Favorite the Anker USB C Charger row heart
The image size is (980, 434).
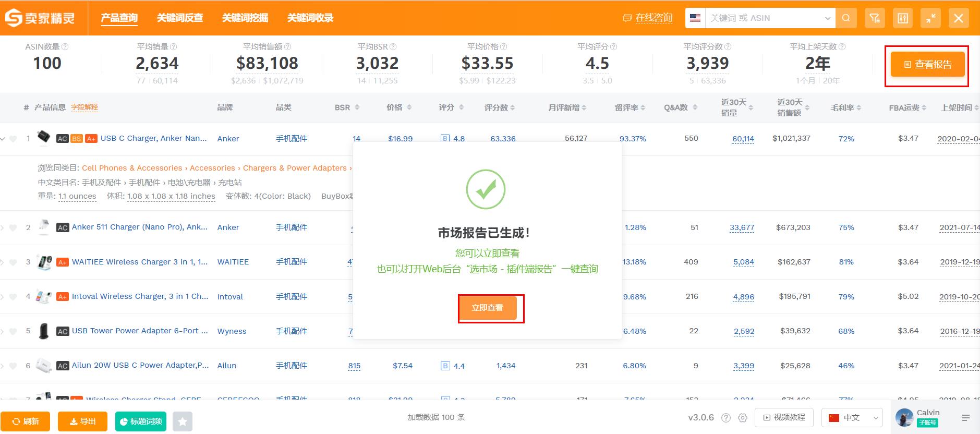14,139
